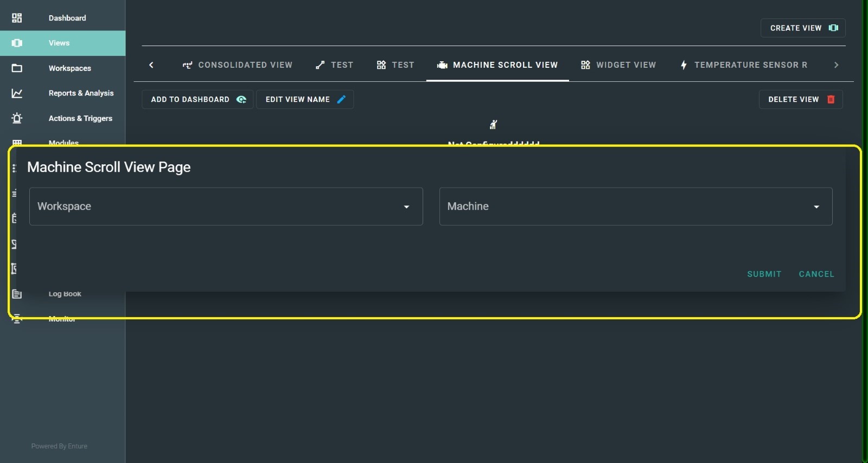Click the eye icon on Add to Dashboard
868x463 pixels.
[x=241, y=99]
